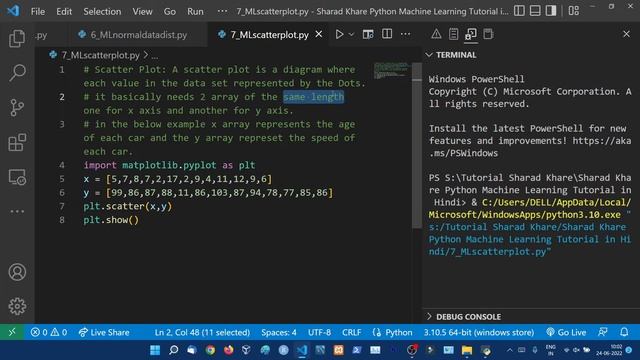The height and width of the screenshot is (360, 640).
Task: Open the Manage gear menu
Action: point(17,306)
